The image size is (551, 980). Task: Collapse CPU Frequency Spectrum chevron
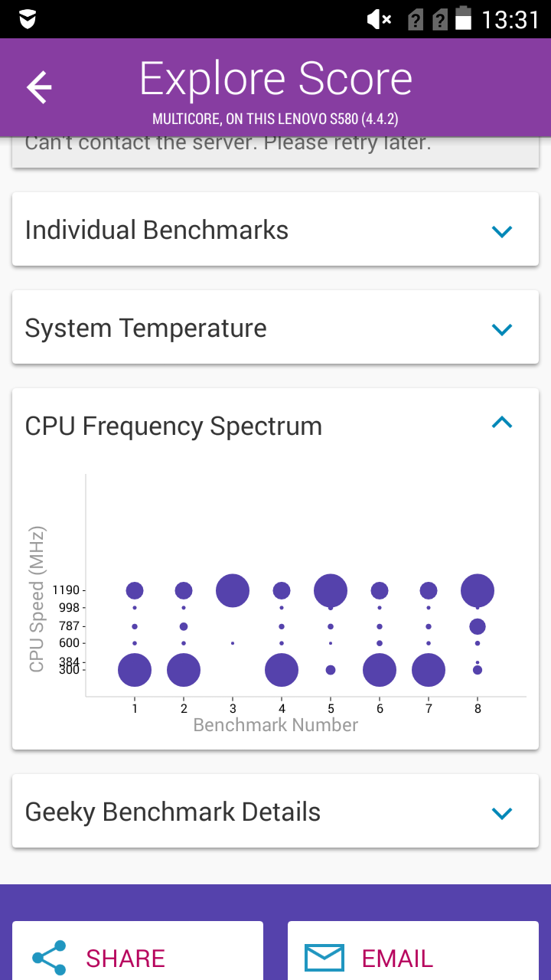502,422
